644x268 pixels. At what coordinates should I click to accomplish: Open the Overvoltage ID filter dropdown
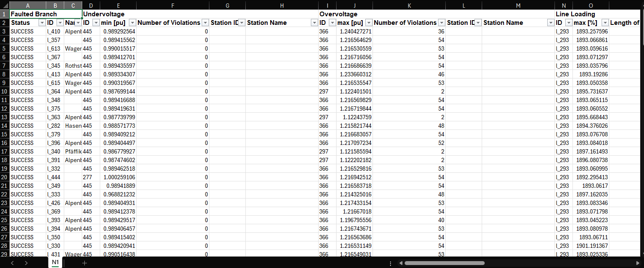click(332, 23)
